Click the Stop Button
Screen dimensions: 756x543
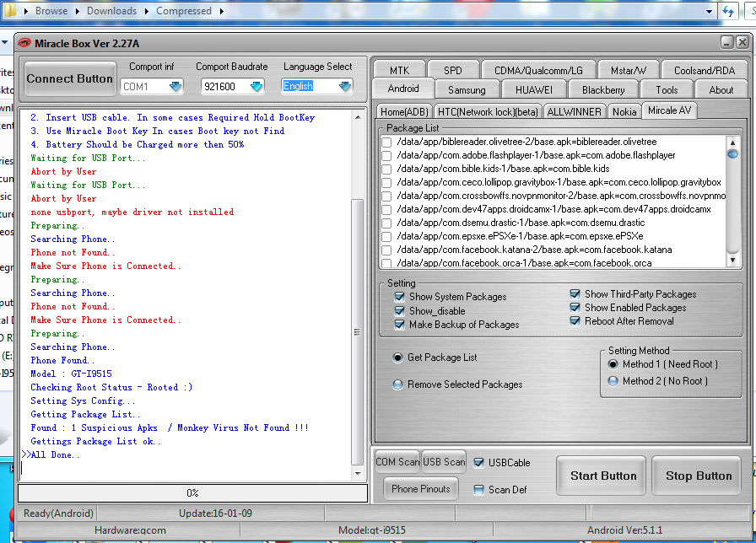[698, 476]
